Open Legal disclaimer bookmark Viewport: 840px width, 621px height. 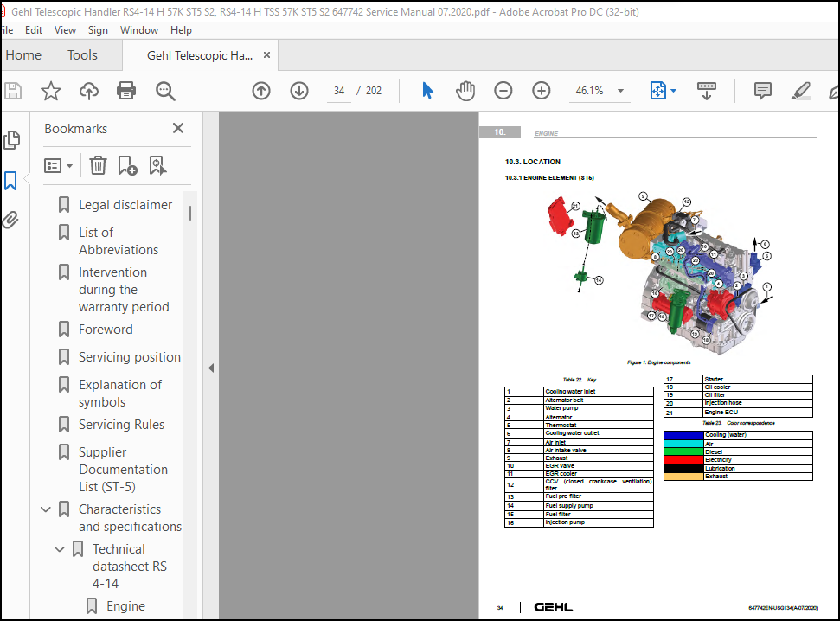click(x=125, y=205)
